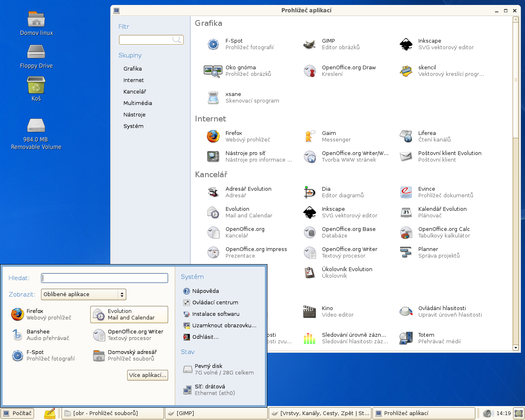The width and height of the screenshot is (525, 420).
Task: Launch Totem media player icon
Action: point(406,338)
